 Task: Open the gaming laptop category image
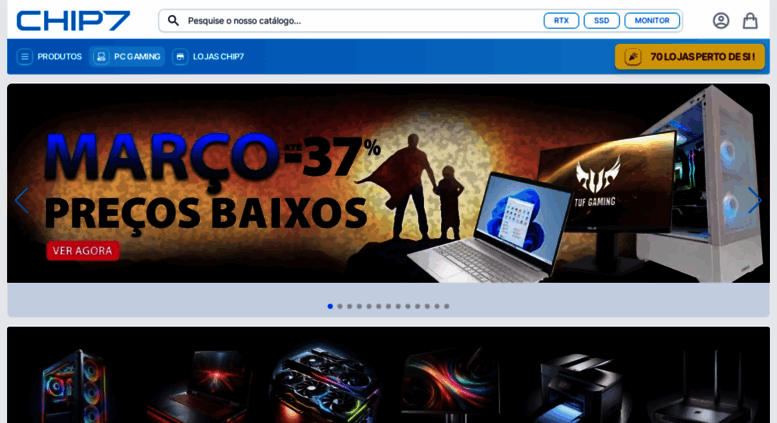201,385
